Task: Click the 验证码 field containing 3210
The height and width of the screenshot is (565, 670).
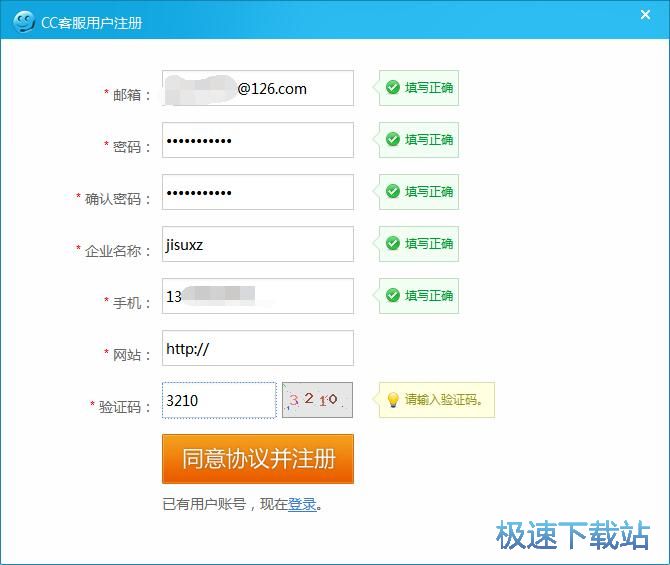Action: click(x=219, y=400)
